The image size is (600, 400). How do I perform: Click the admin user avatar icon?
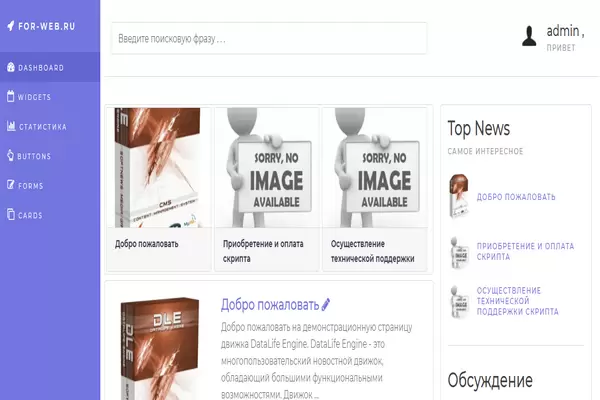pyautogui.click(x=529, y=37)
